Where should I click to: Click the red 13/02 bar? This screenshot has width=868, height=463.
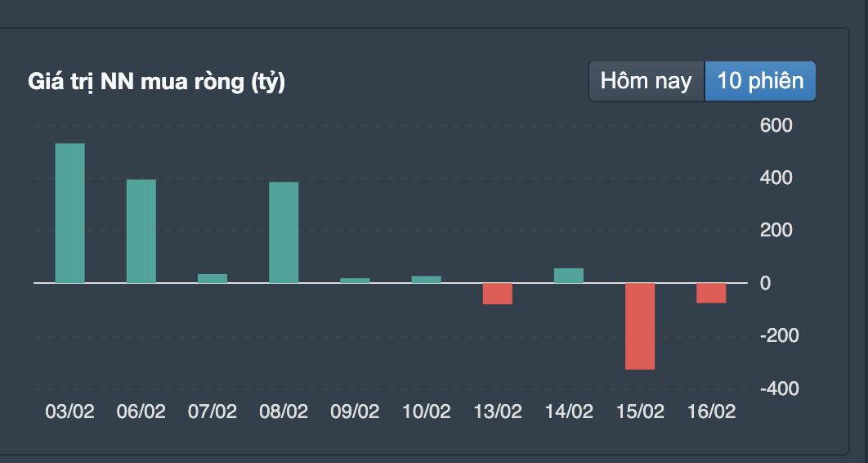click(x=497, y=293)
